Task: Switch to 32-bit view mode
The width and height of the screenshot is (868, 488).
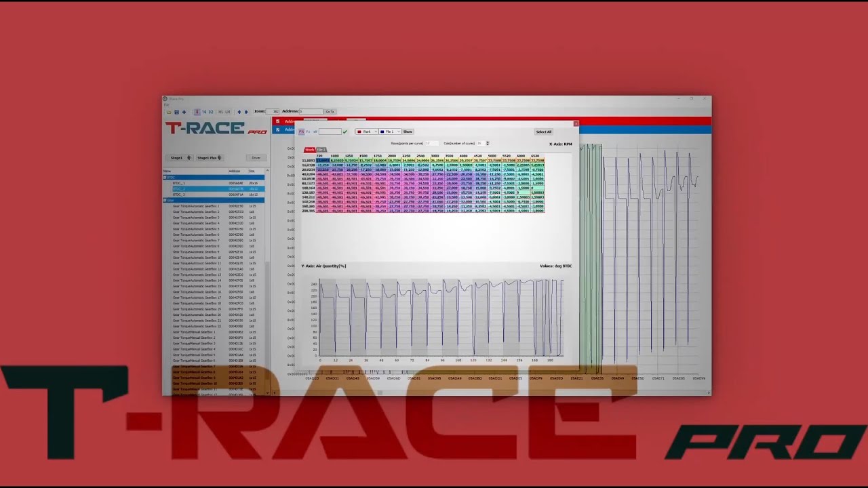Action: (x=211, y=112)
